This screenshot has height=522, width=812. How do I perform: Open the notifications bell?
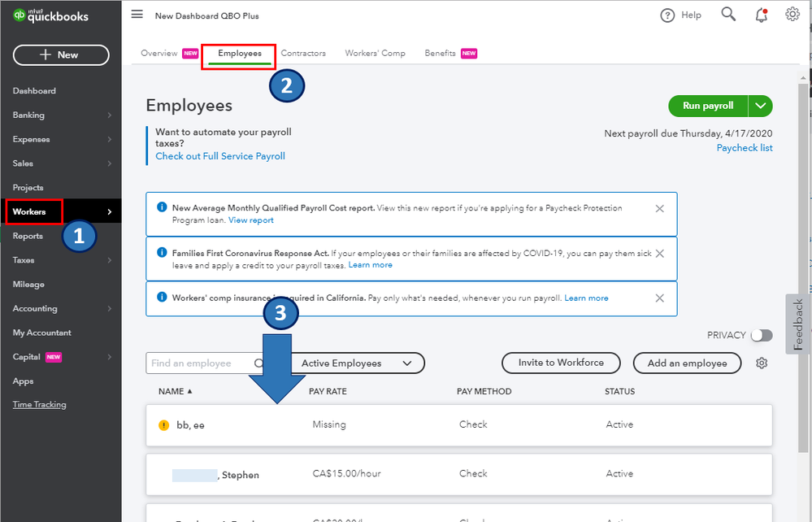(x=761, y=15)
